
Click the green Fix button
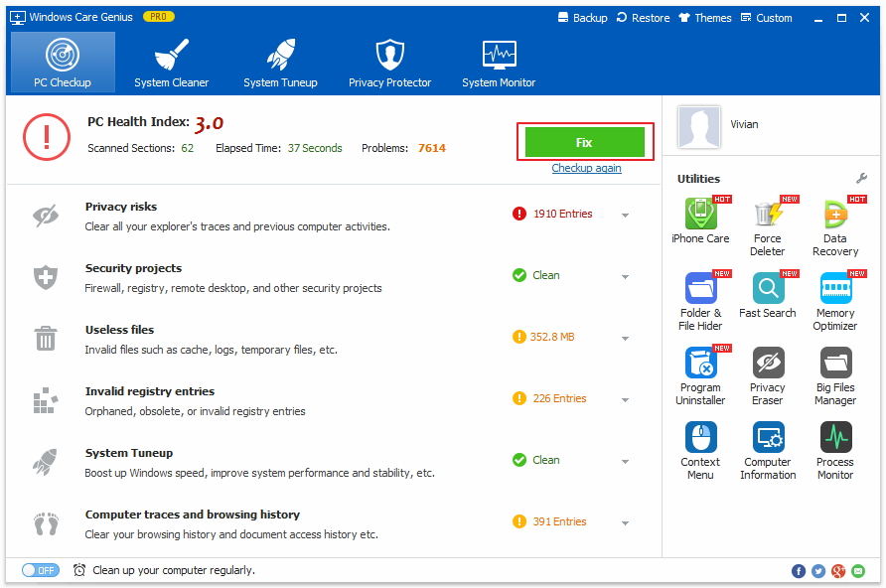pyautogui.click(x=585, y=142)
